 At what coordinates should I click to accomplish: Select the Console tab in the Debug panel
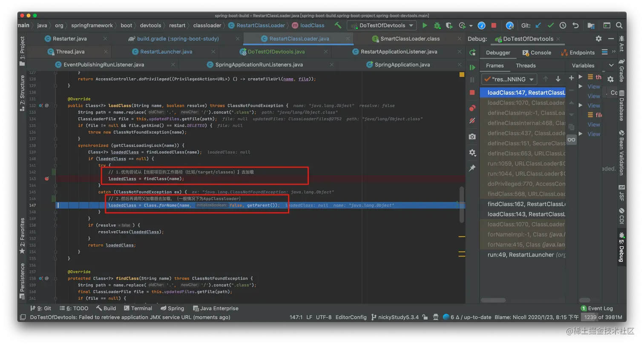click(536, 52)
